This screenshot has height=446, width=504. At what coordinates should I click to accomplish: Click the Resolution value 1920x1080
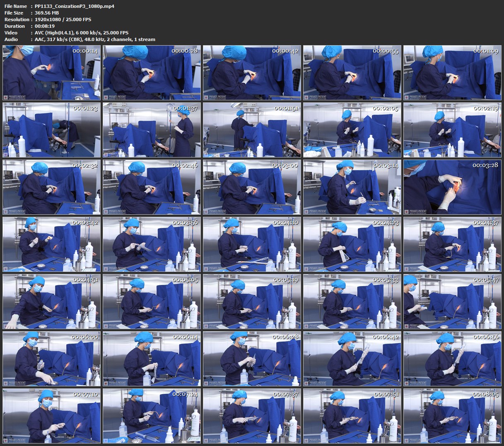pyautogui.click(x=50, y=19)
